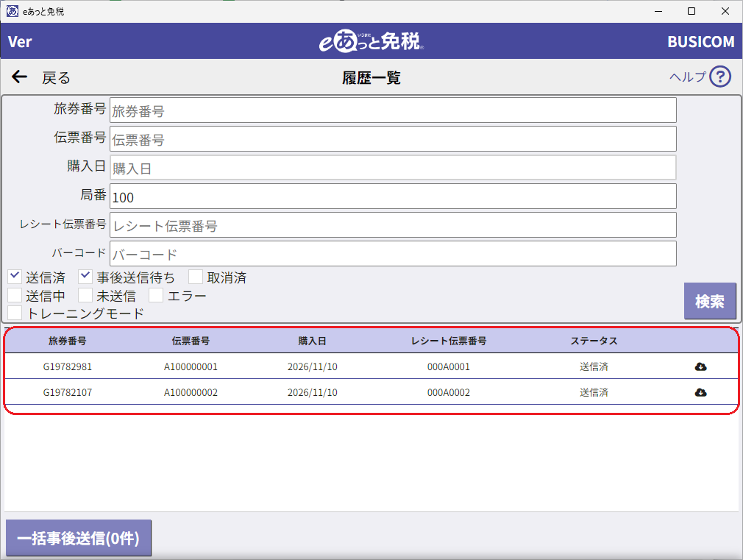The image size is (743, 560).
Task: Click the 検索 search button
Action: (x=710, y=301)
